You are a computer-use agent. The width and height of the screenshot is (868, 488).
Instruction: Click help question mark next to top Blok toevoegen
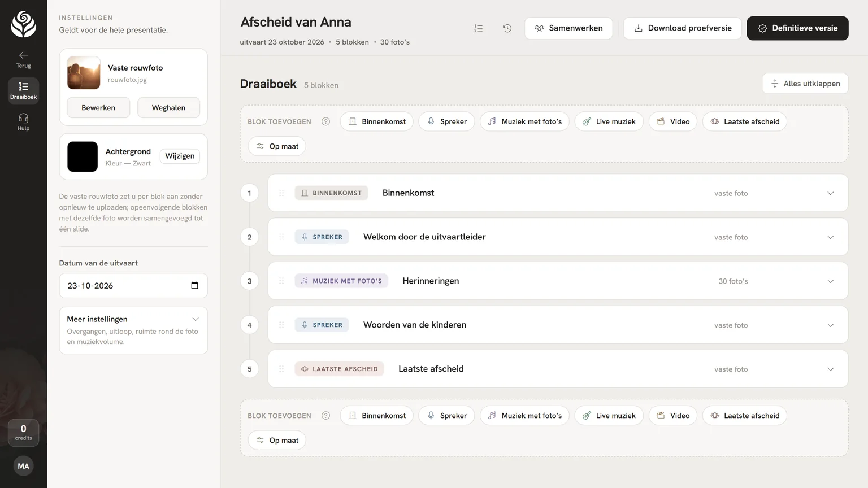coord(326,121)
